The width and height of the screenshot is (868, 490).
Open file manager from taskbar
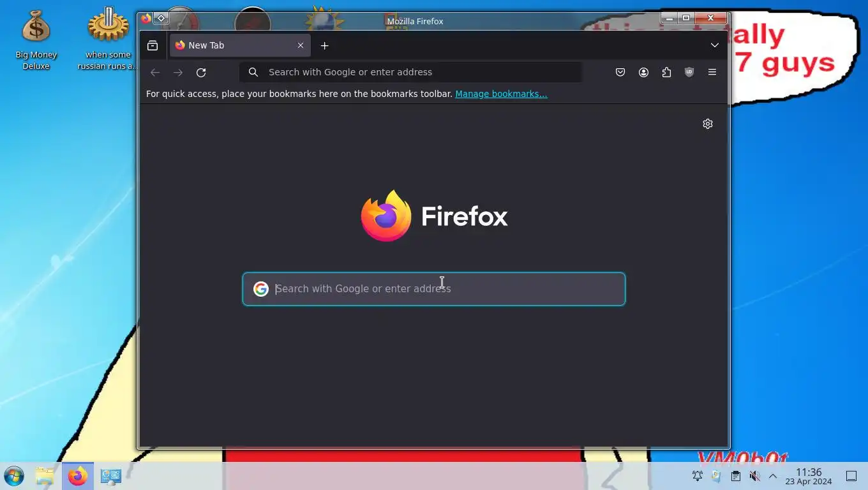[x=45, y=476]
